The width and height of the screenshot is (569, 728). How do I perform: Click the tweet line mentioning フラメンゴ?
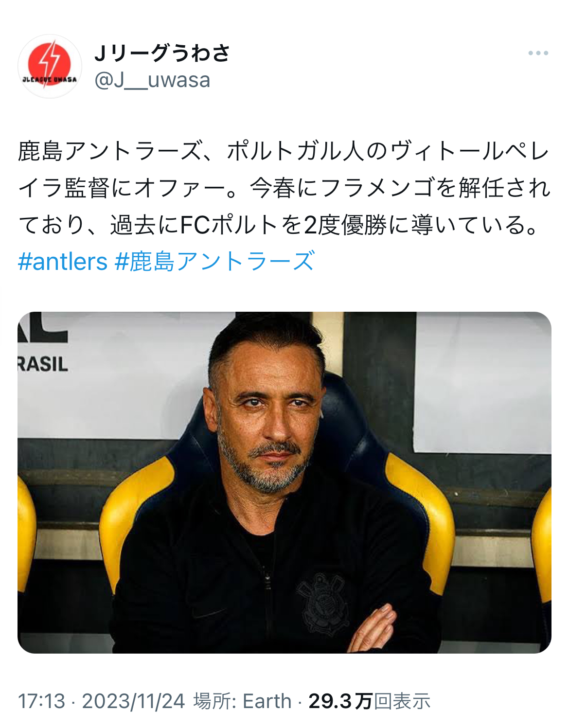click(x=284, y=188)
